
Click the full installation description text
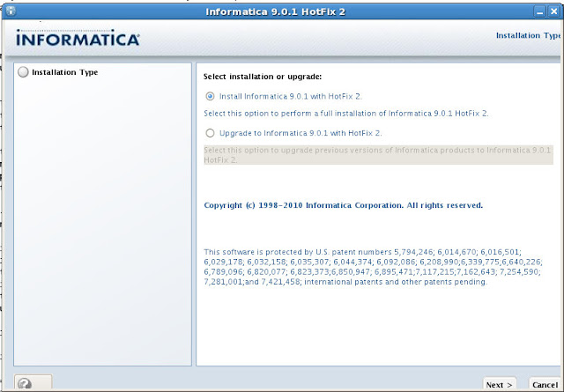point(346,114)
